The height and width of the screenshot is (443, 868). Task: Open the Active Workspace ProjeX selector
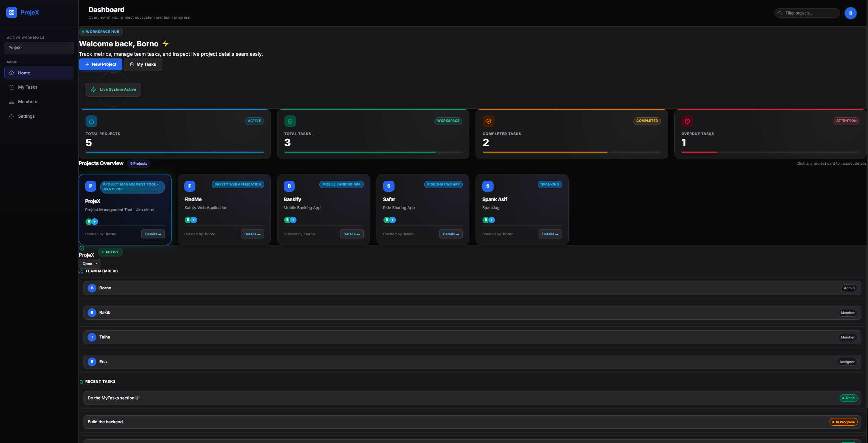(39, 48)
